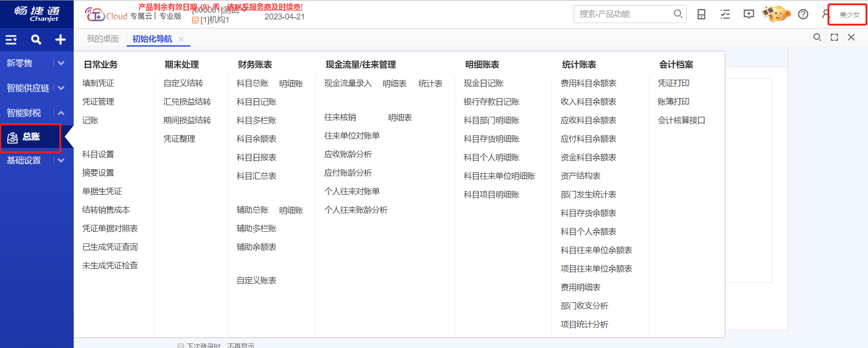Open 部门收支分析
868x348 pixels.
click(585, 306)
